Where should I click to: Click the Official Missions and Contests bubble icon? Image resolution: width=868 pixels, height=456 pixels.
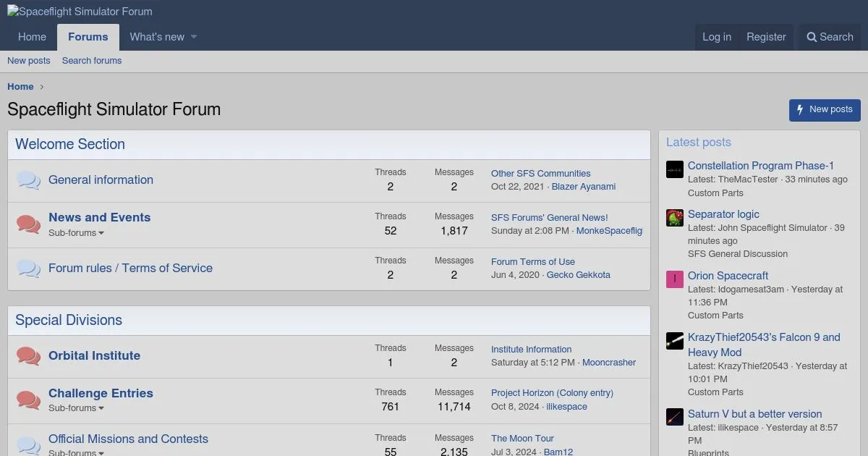(x=28, y=444)
